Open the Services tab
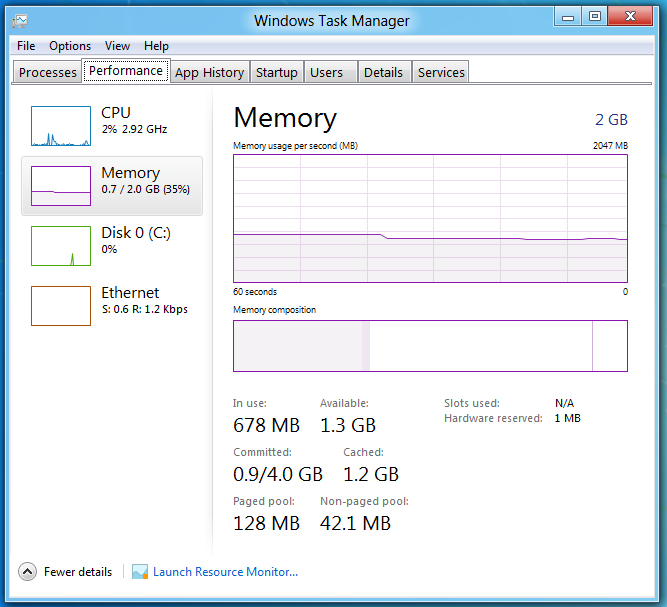Image resolution: width=667 pixels, height=607 pixels. point(441,72)
